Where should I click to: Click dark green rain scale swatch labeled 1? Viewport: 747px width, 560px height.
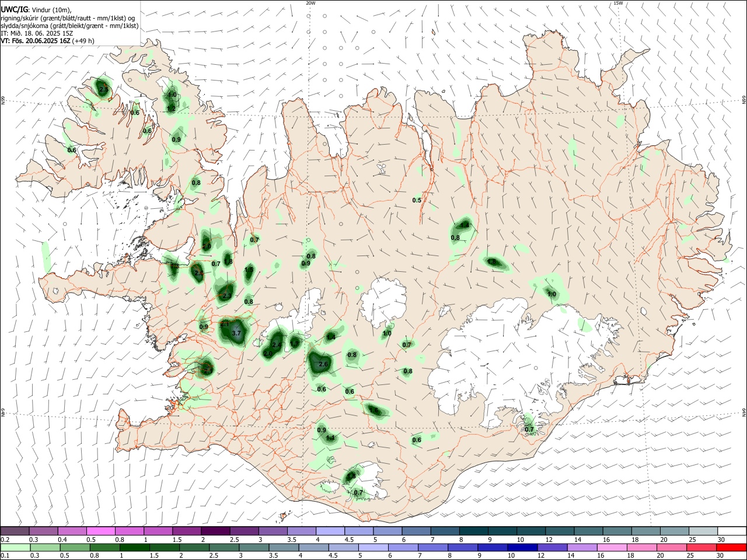tap(134, 547)
